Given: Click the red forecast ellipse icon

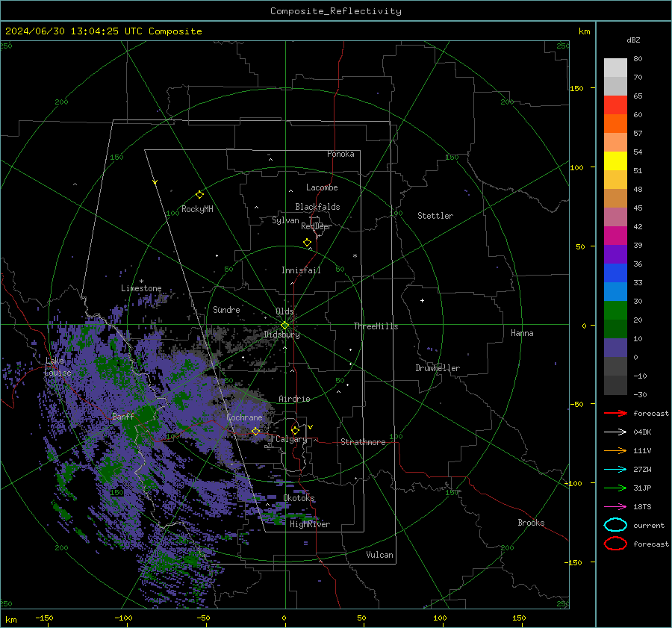Looking at the screenshot, I should (x=615, y=544).
